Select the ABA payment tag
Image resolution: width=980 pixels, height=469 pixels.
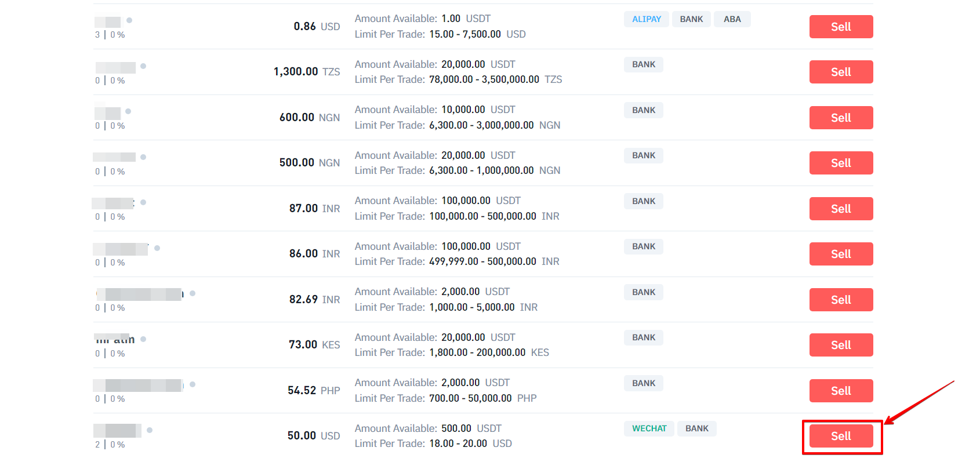[732, 19]
